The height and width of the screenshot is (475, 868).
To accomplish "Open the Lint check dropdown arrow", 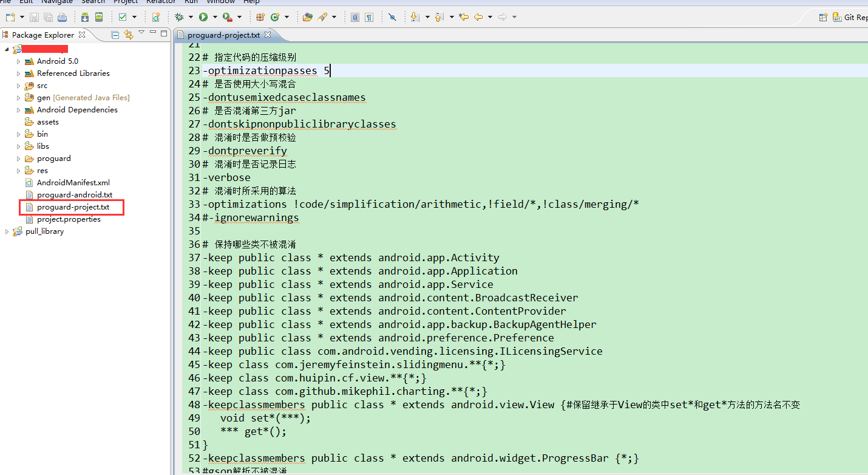I will tap(134, 17).
